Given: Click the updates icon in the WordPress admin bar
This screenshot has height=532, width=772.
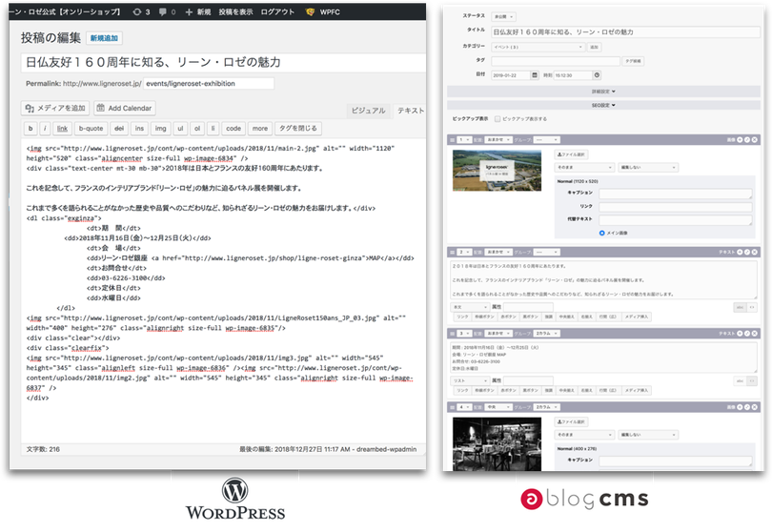Looking at the screenshot, I should tap(136, 11).
